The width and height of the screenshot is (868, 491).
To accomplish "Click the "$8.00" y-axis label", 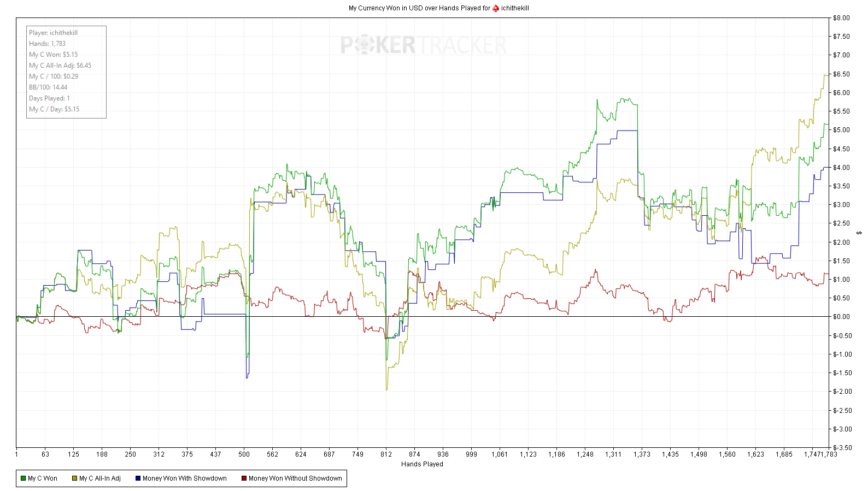I will point(841,18).
